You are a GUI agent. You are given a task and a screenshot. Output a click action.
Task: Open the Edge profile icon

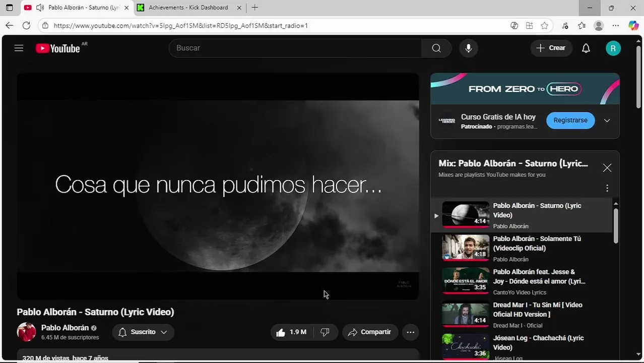click(x=599, y=26)
